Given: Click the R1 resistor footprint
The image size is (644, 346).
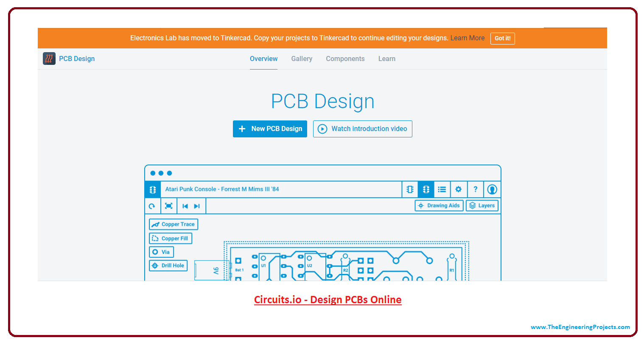Looking at the screenshot, I should [x=452, y=267].
